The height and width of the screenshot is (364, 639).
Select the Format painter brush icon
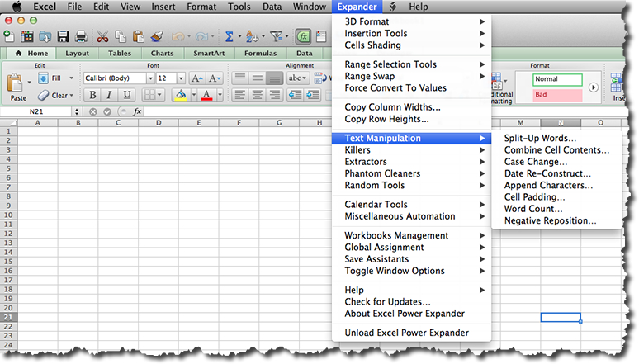pyautogui.click(x=157, y=36)
